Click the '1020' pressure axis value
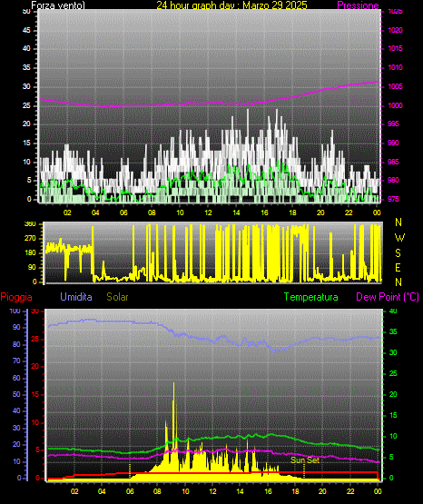The image size is (423, 504). click(x=395, y=30)
